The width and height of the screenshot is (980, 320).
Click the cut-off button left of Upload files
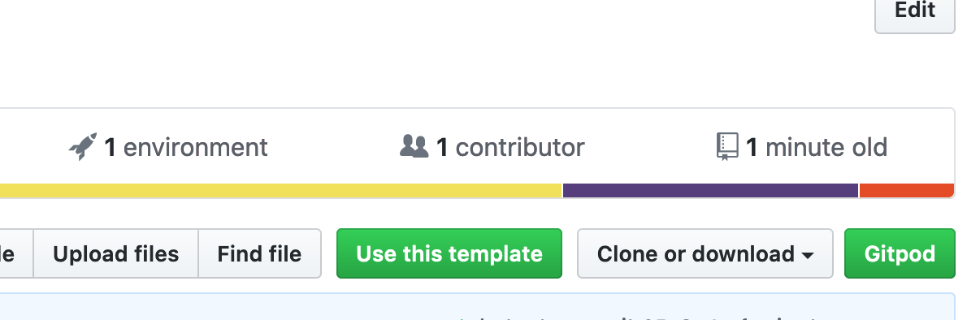(x=16, y=253)
